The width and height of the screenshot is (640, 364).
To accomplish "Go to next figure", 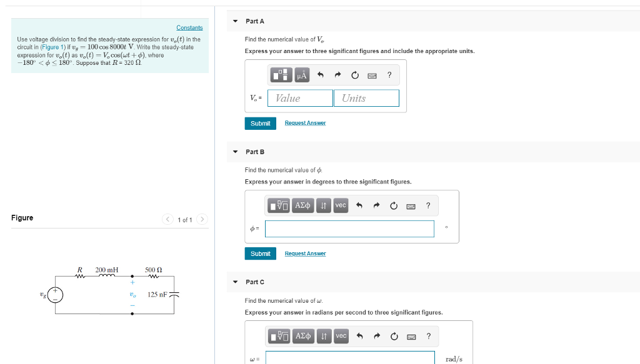I will click(x=202, y=219).
